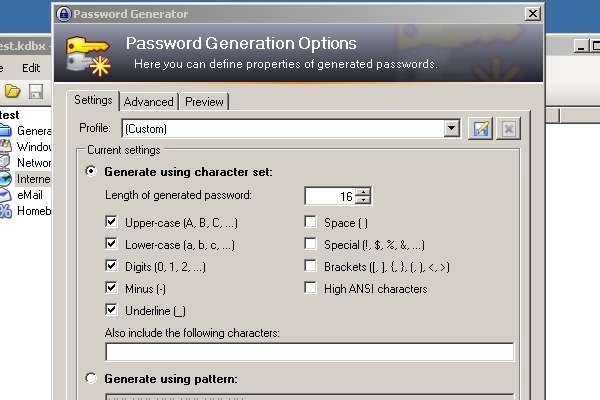Select Generate using pattern radio button

91,378
